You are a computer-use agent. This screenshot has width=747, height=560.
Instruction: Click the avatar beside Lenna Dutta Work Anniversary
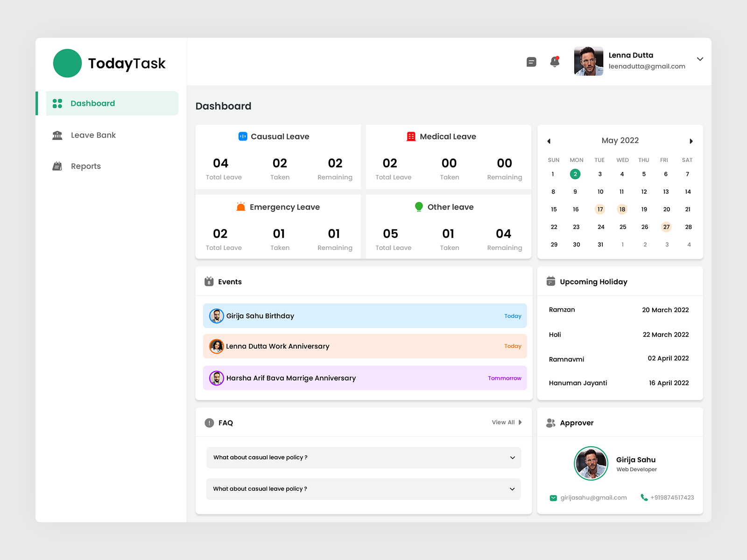click(217, 346)
